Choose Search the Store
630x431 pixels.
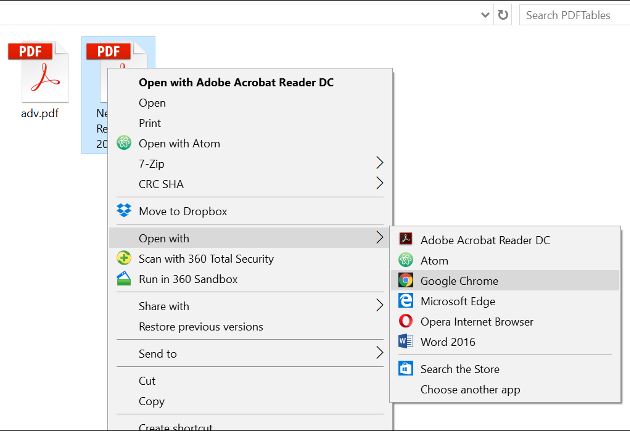(505, 369)
